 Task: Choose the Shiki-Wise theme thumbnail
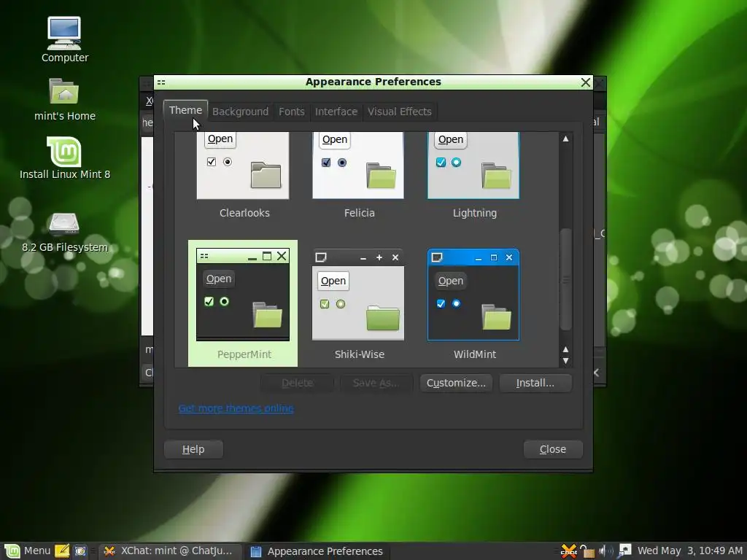point(358,295)
